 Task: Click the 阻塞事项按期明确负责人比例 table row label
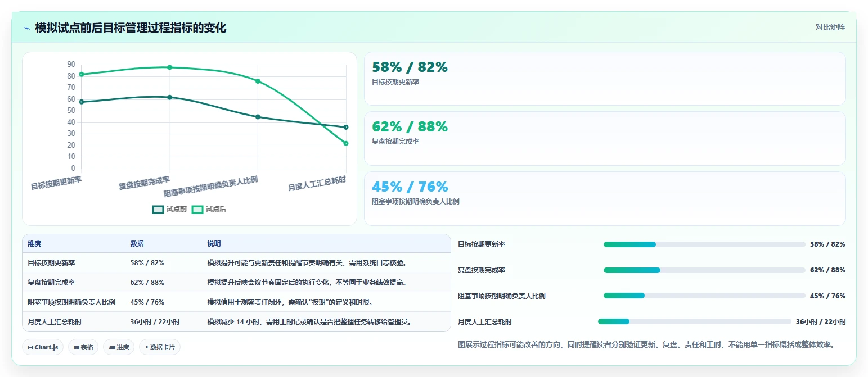click(x=71, y=302)
